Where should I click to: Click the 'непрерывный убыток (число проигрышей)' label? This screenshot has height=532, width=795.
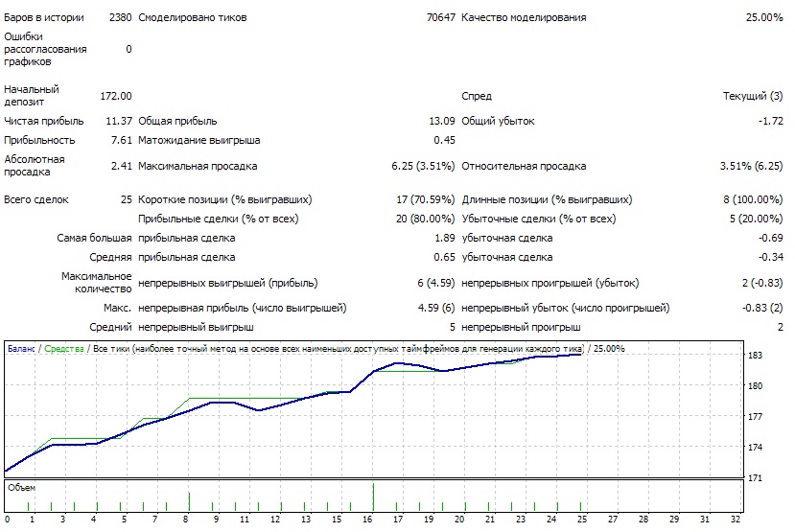point(565,308)
